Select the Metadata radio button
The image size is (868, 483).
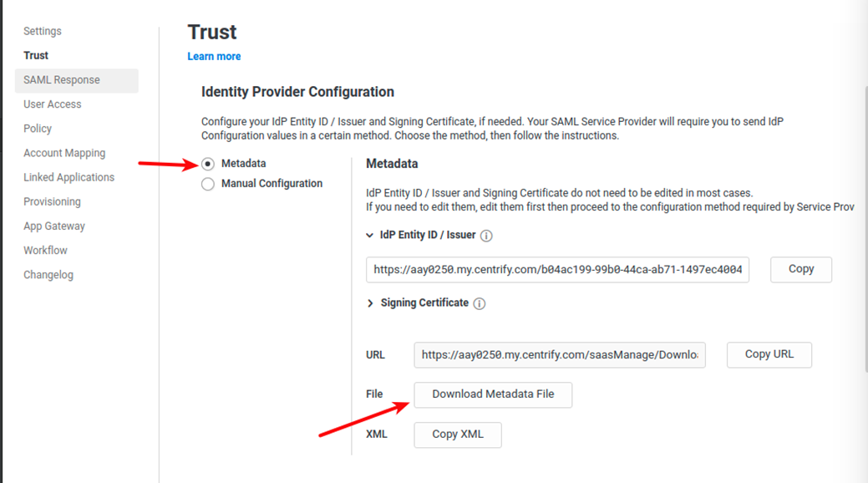coord(207,164)
